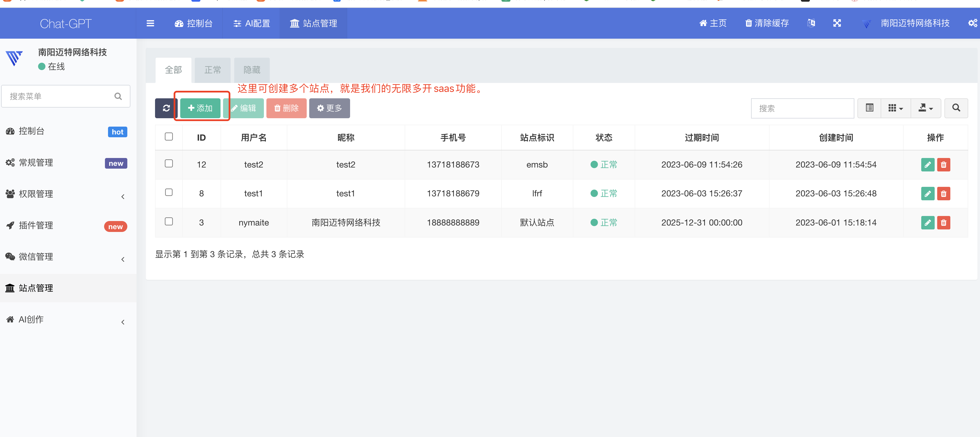Click the clear cache icon labeled 清除缓存
The height and width of the screenshot is (437, 980).
click(766, 23)
